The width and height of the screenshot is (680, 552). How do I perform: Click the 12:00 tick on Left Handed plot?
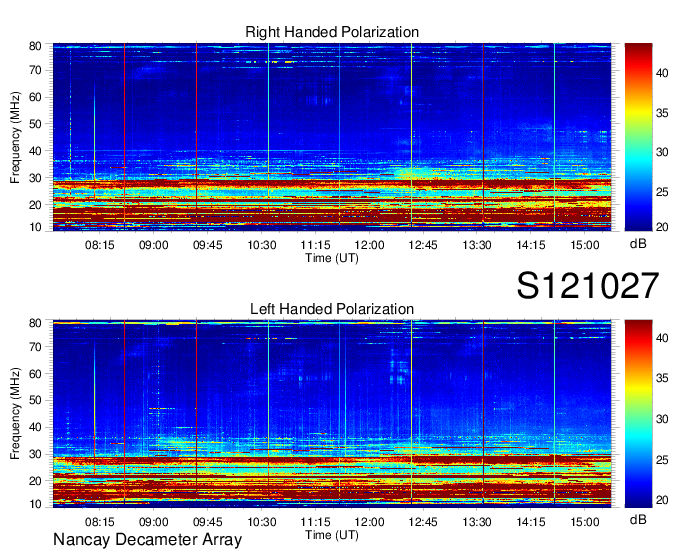[369, 522]
